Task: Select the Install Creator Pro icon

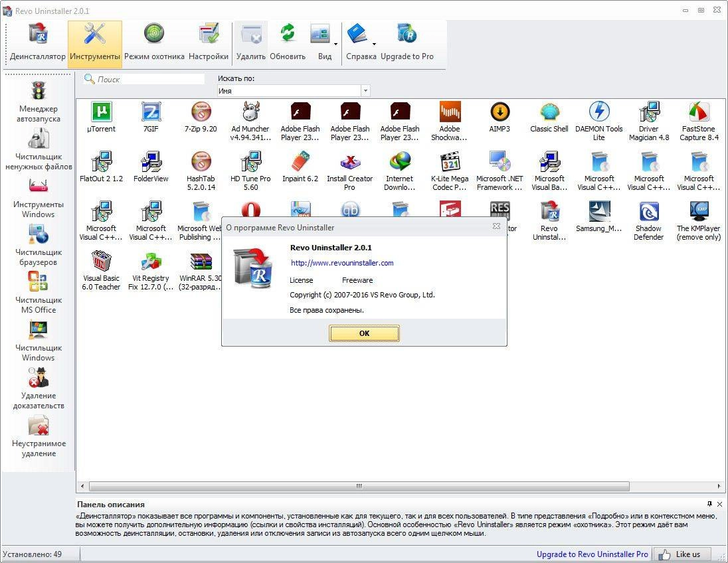Action: pyautogui.click(x=349, y=171)
